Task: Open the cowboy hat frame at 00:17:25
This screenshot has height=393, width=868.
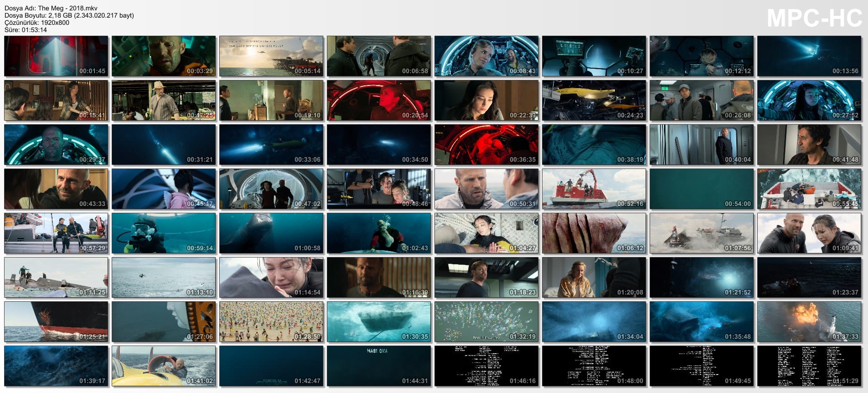Action: tap(164, 100)
